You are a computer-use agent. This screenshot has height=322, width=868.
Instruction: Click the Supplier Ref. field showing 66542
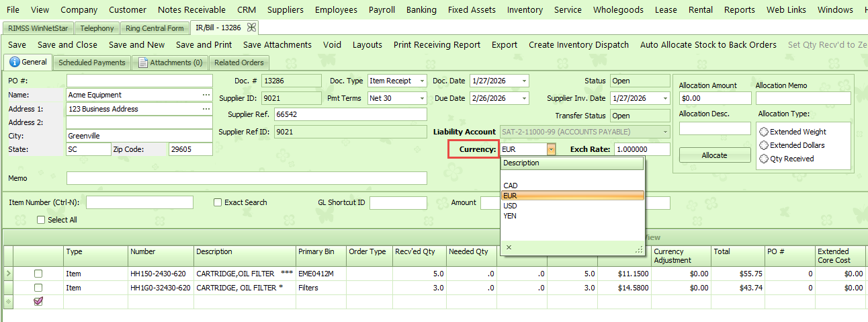[351, 114]
